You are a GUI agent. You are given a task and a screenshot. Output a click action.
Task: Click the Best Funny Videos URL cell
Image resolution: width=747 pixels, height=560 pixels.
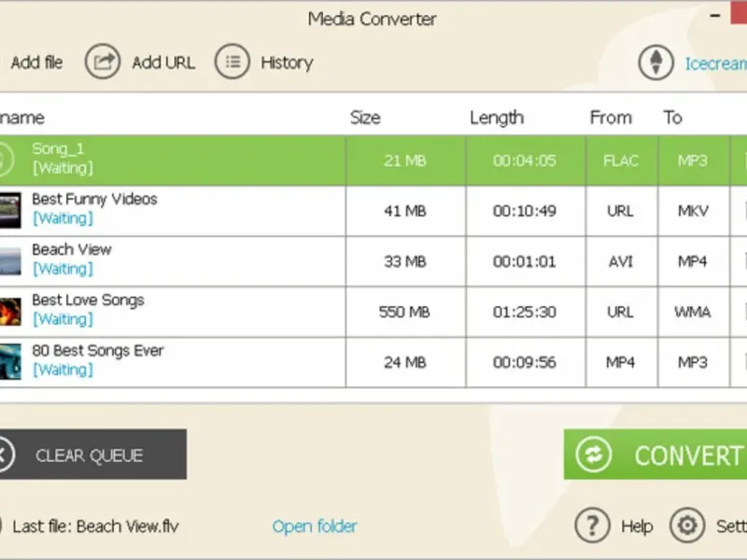click(621, 211)
